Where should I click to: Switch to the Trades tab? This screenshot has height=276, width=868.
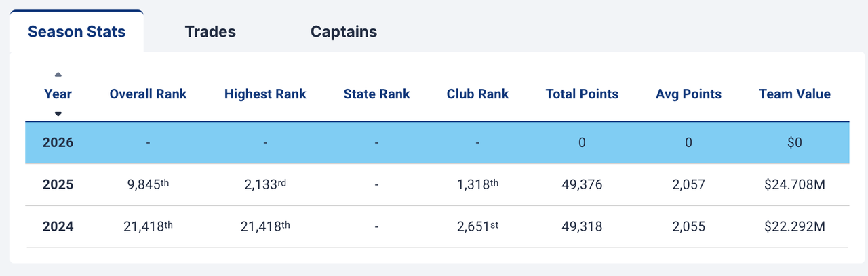click(x=210, y=32)
